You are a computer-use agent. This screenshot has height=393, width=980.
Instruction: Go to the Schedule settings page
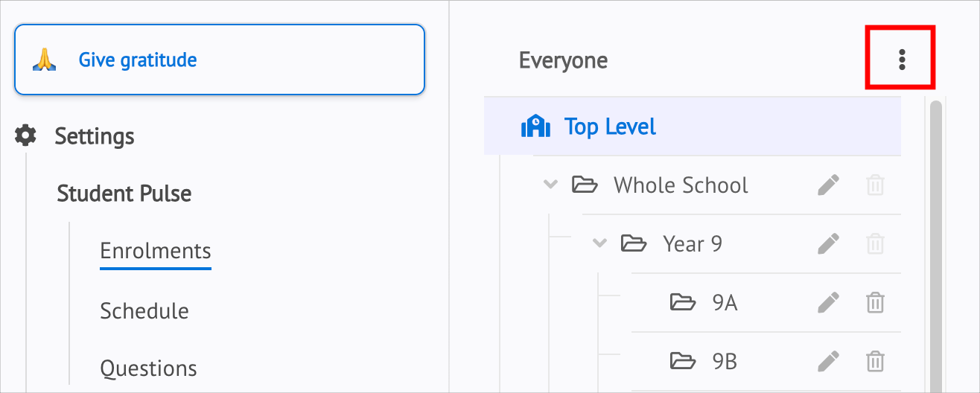click(x=144, y=310)
